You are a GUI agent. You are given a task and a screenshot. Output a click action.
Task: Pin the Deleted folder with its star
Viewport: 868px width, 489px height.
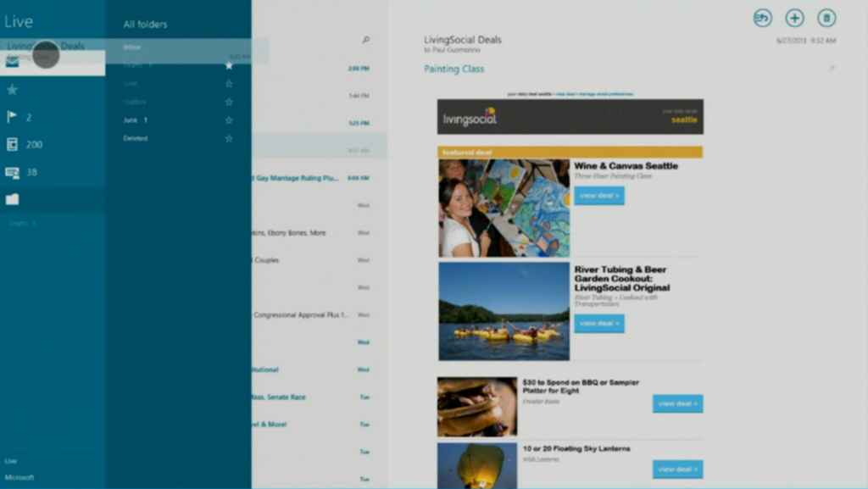click(229, 138)
